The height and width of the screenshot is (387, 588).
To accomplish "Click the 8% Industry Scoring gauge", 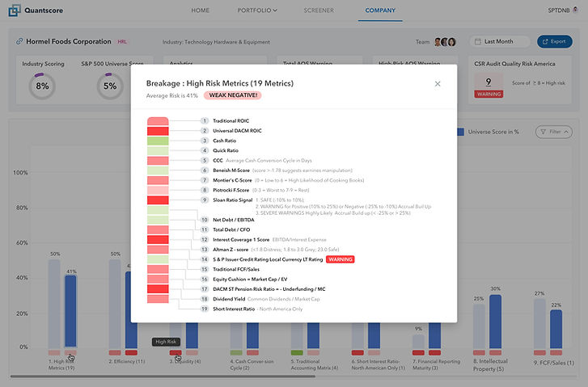I will point(42,86).
